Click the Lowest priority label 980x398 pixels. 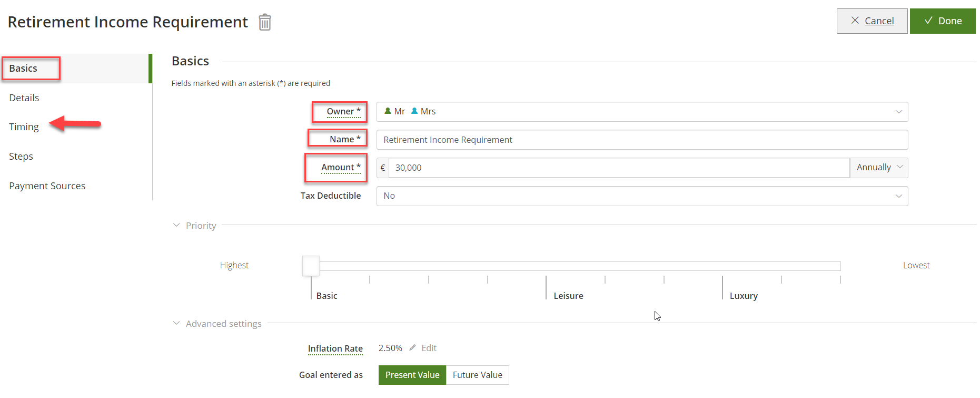point(916,266)
